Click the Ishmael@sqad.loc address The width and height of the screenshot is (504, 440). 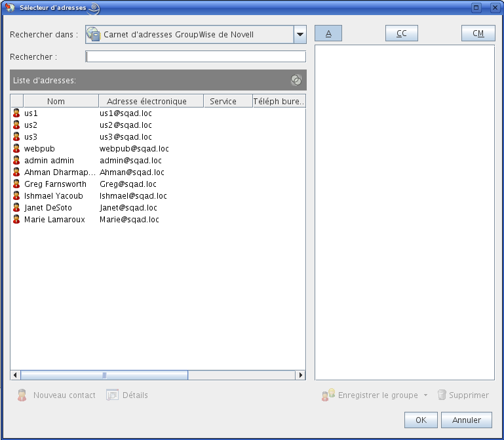133,195
